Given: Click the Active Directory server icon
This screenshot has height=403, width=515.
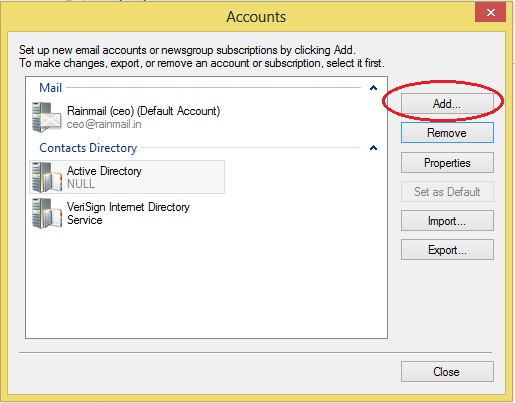Looking at the screenshot, I should [47, 177].
